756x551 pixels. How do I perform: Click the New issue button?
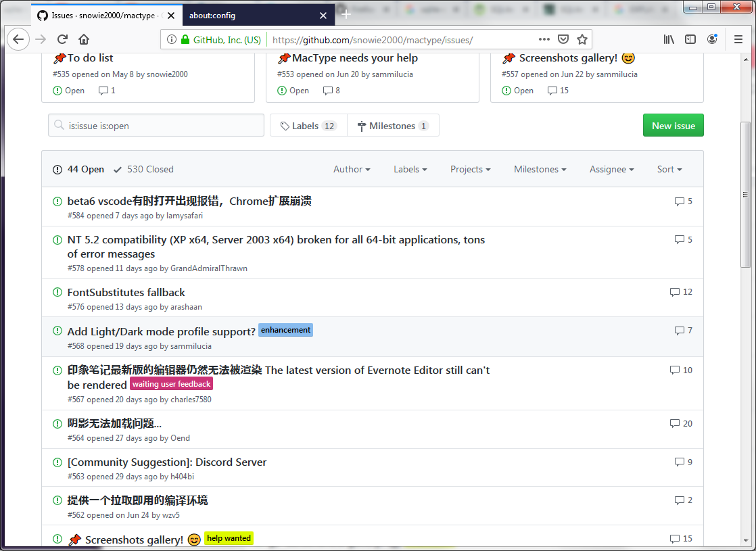[x=673, y=124]
